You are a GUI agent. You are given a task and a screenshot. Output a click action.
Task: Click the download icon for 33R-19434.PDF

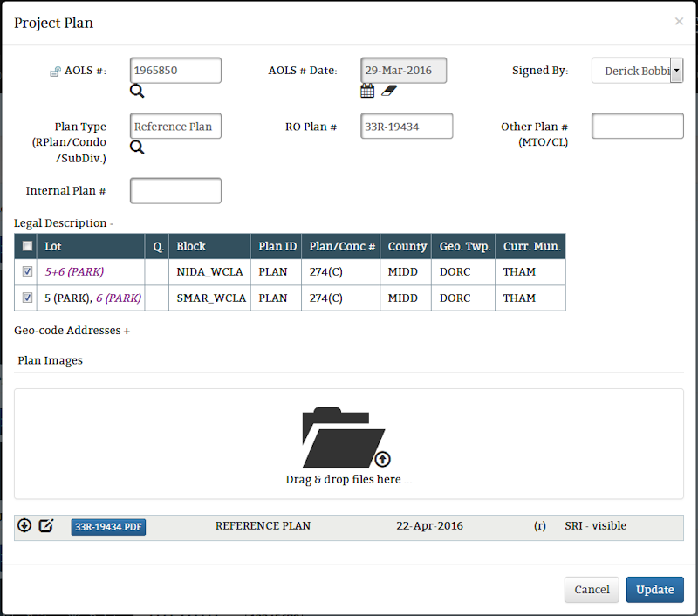click(24, 525)
